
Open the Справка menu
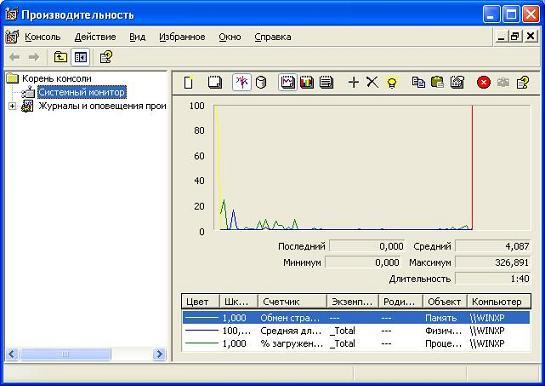(x=273, y=36)
